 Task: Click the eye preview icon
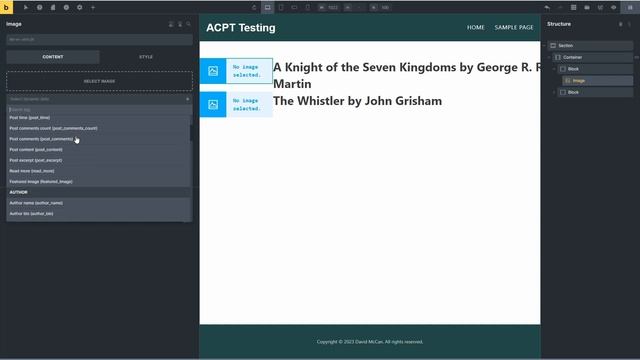pyautogui.click(x=613, y=7)
